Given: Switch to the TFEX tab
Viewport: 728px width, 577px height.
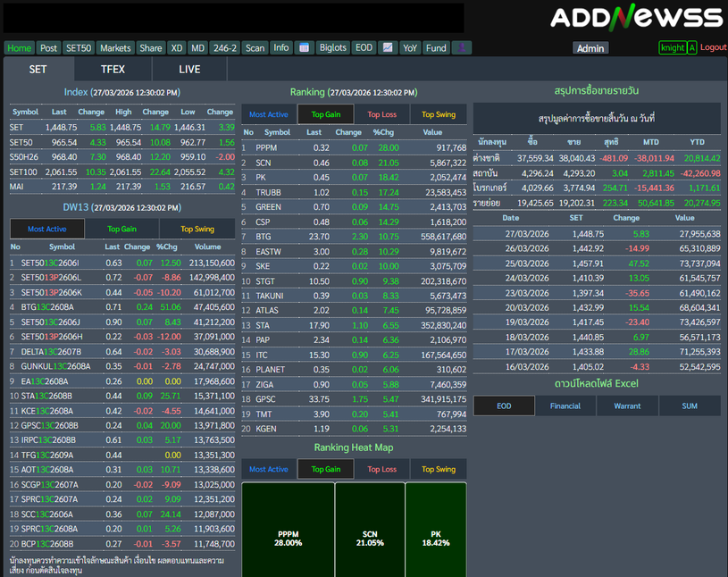Looking at the screenshot, I should click(x=113, y=69).
